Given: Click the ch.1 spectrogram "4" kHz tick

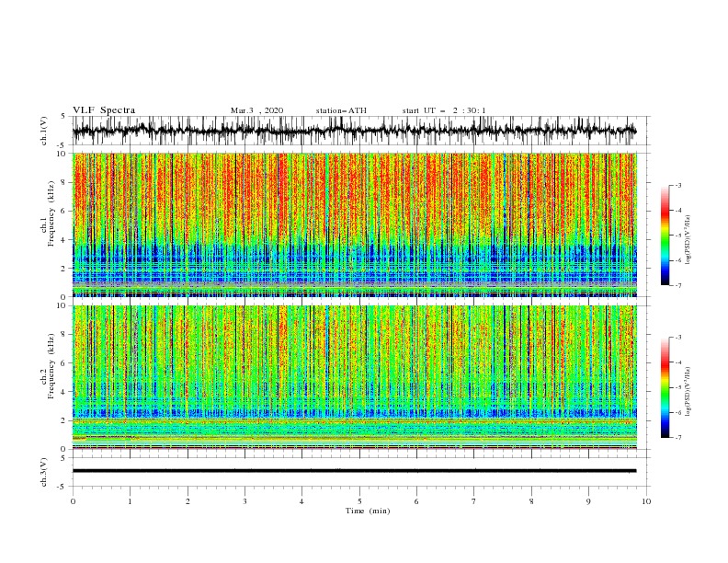Looking at the screenshot, I should 64,240.
